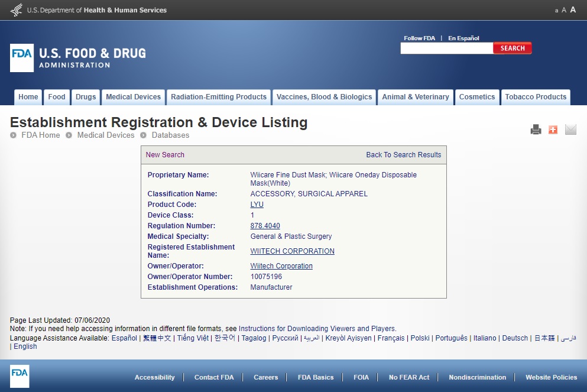Screen dimensions: 587x392
Task: Switch to the Drugs tab
Action: point(86,97)
